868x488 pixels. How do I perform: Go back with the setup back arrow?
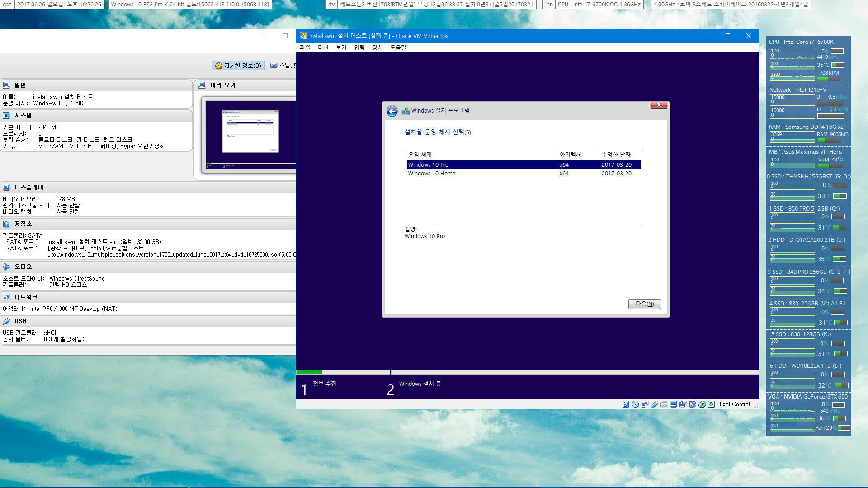(x=392, y=111)
